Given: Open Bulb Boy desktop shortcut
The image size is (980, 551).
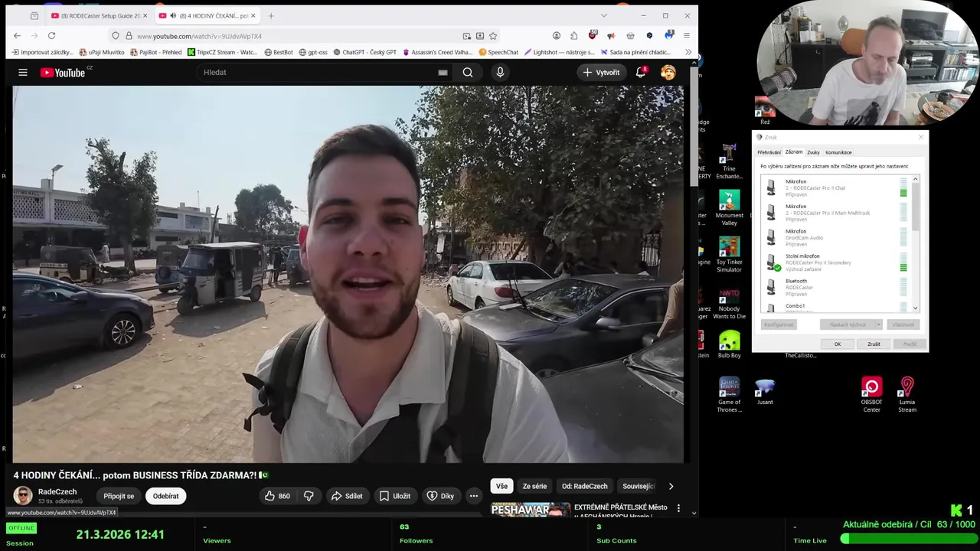Looking at the screenshot, I should click(x=729, y=344).
